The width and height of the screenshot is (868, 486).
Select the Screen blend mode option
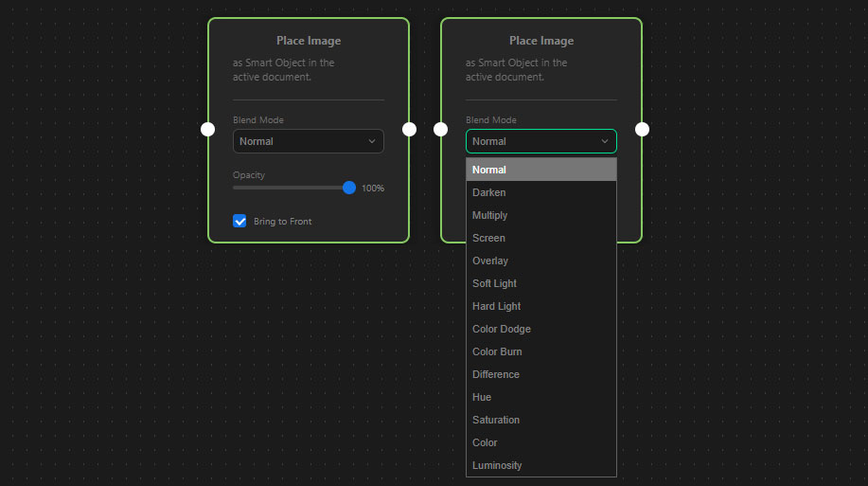(x=540, y=238)
